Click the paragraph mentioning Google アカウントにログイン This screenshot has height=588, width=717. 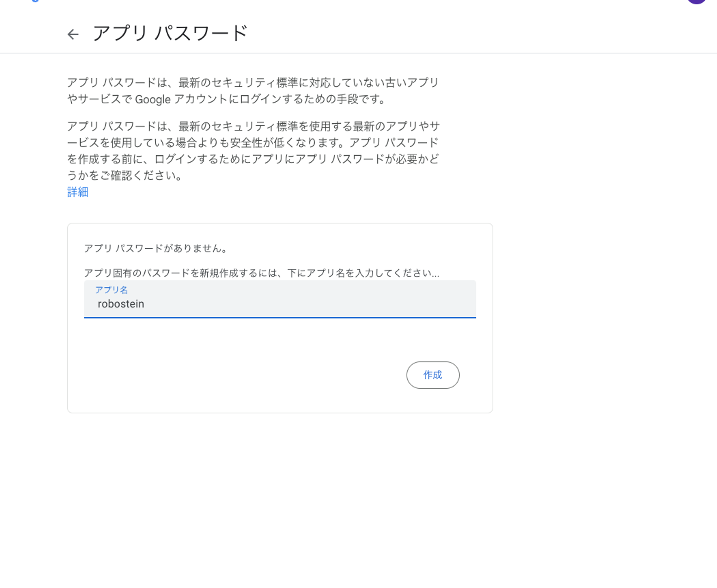253,91
